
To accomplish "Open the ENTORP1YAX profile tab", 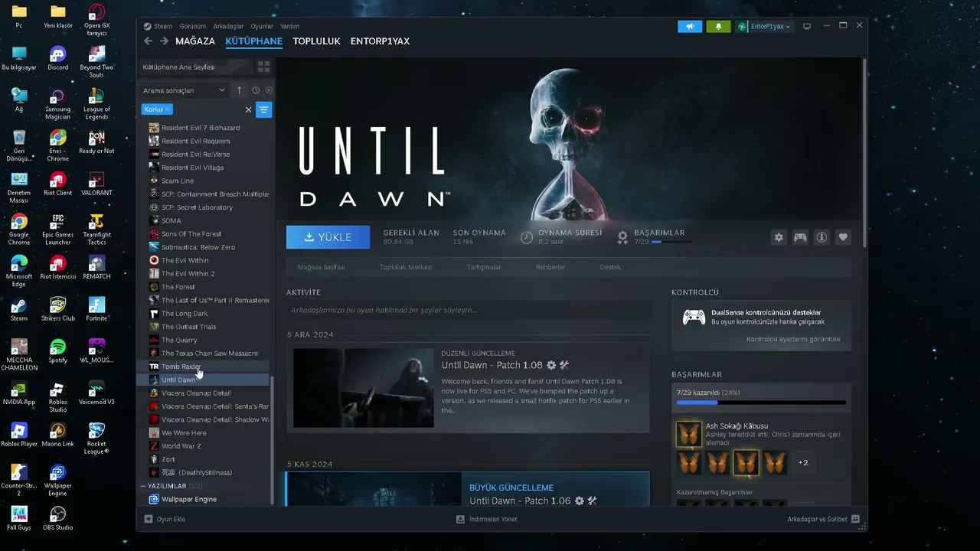I will pyautogui.click(x=380, y=41).
